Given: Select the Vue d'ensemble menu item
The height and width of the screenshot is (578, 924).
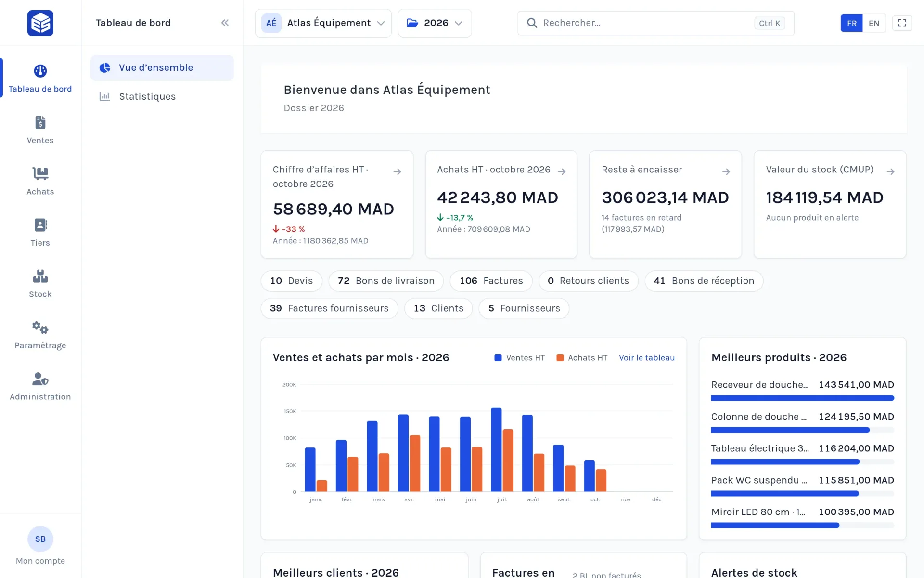Looking at the screenshot, I should point(162,68).
